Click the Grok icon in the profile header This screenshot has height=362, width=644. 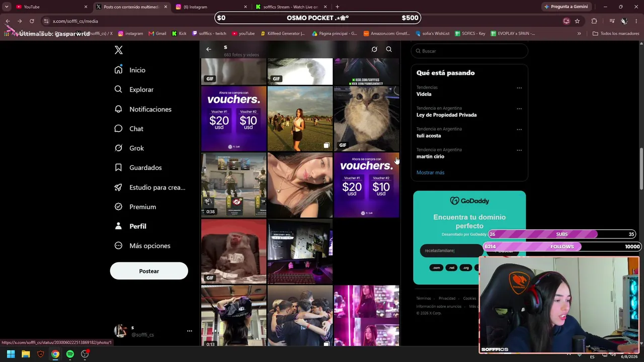(374, 49)
